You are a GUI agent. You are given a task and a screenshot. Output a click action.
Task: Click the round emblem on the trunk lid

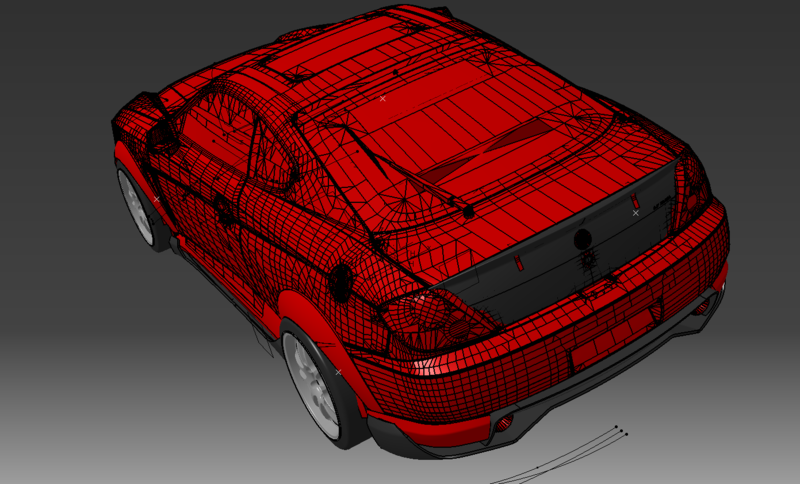(x=582, y=239)
